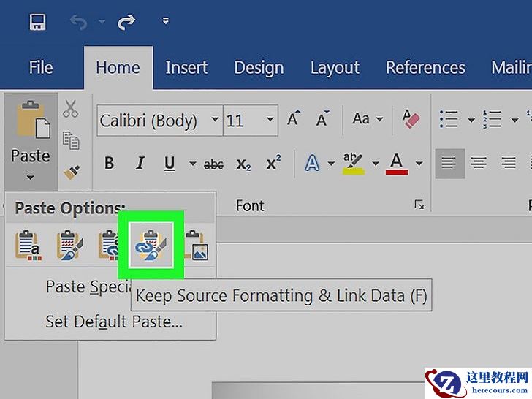This screenshot has height=399, width=532.
Task: Open Text Effects dropdown arrow
Action: pyautogui.click(x=331, y=164)
